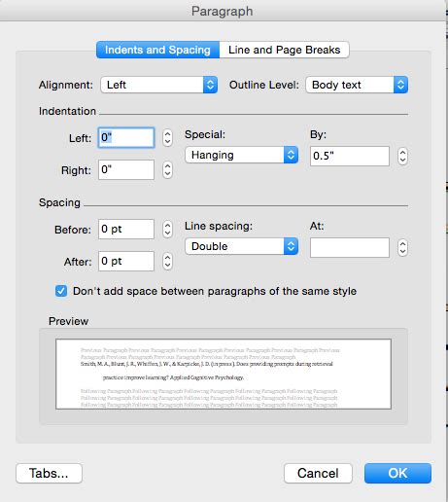Click the Before spacing stepper arrows
The width and height of the screenshot is (448, 502).
coord(167,230)
